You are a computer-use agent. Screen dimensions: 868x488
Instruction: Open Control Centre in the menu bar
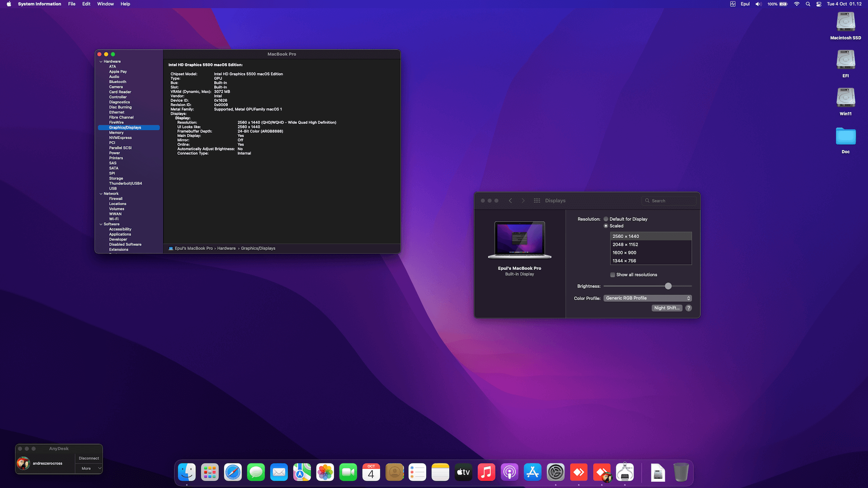coord(819,4)
